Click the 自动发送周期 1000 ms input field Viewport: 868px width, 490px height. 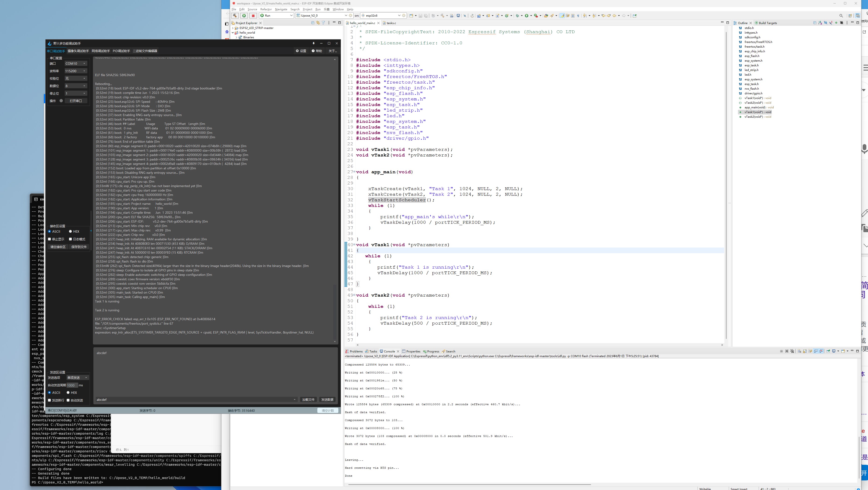point(72,385)
